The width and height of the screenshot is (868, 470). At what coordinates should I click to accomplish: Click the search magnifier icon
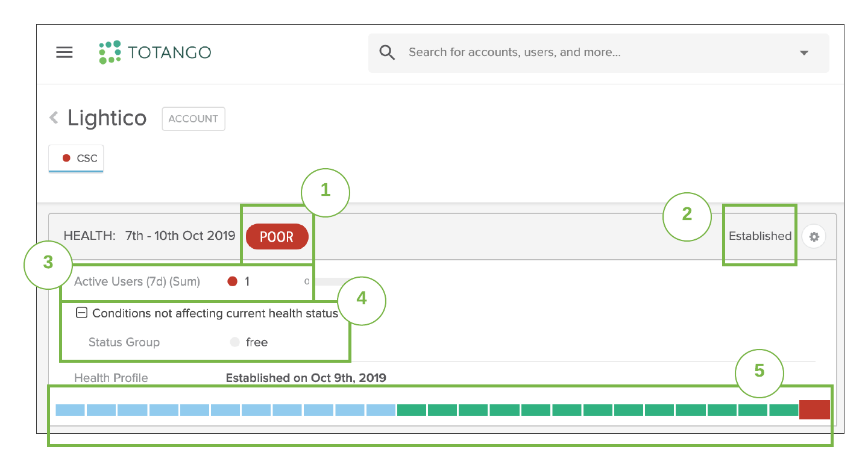387,52
